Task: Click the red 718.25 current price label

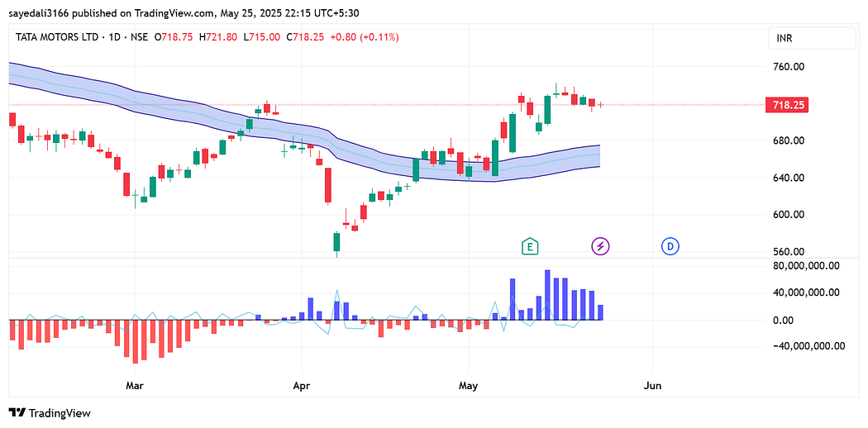Action: pos(787,105)
